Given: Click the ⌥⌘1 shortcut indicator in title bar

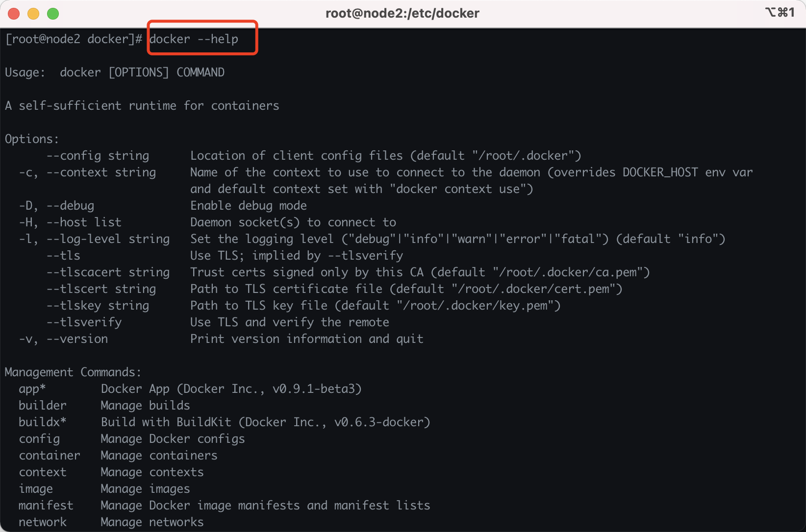Looking at the screenshot, I should click(780, 13).
